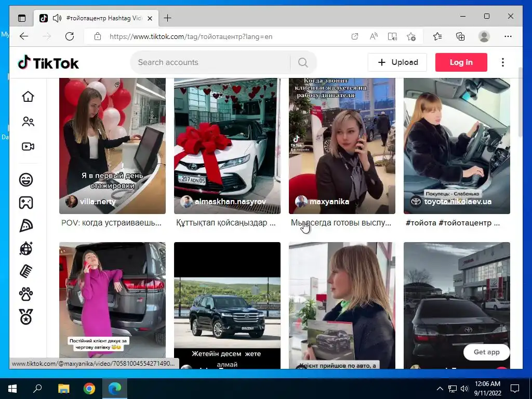Close the #тойотацентр browser tab
Viewport: 532px width, 399px height.
150,18
